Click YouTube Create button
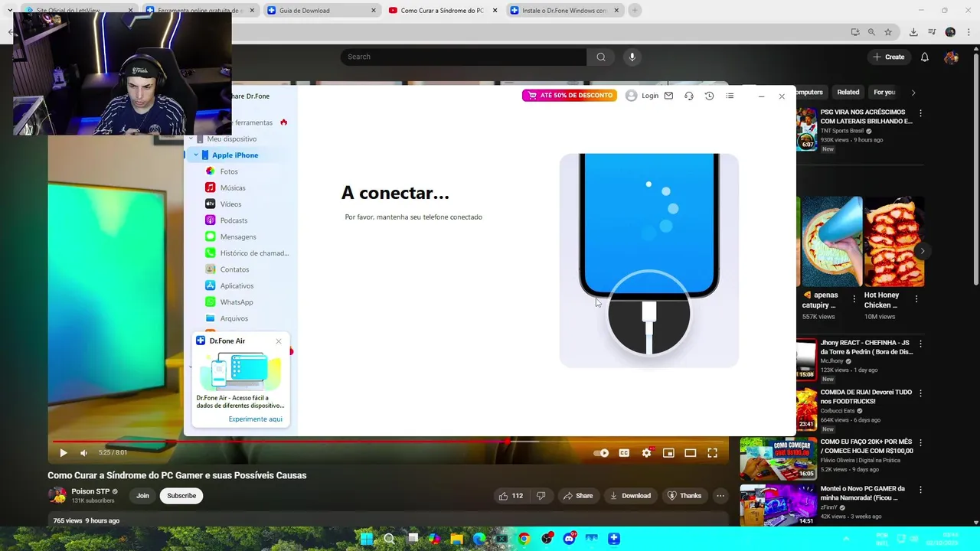Screen dimensions: 980x551 (x=889, y=57)
